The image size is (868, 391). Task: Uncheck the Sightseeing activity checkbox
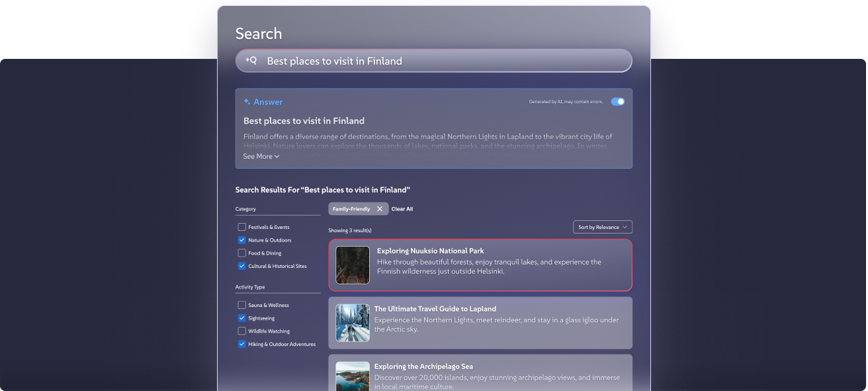coord(242,318)
